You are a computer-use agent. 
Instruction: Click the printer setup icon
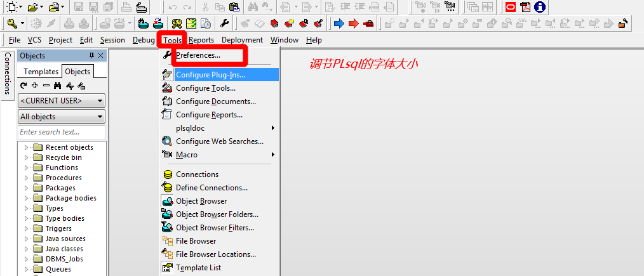pyautogui.click(x=140, y=6)
